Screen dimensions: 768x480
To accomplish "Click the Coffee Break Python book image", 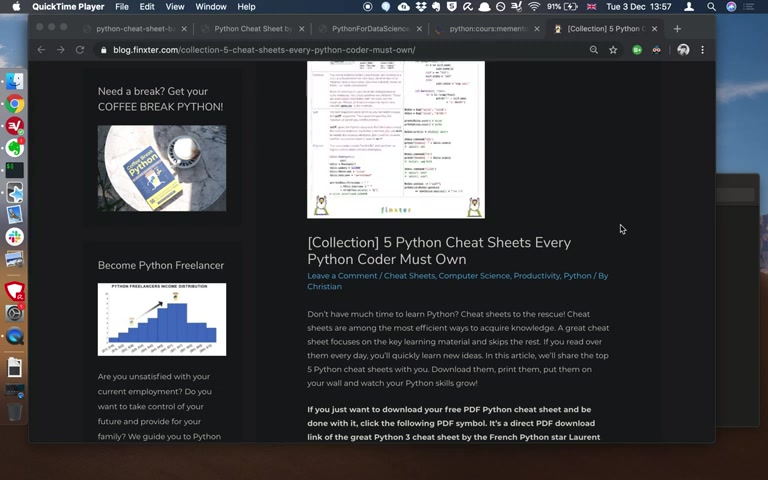I will (x=162, y=168).
